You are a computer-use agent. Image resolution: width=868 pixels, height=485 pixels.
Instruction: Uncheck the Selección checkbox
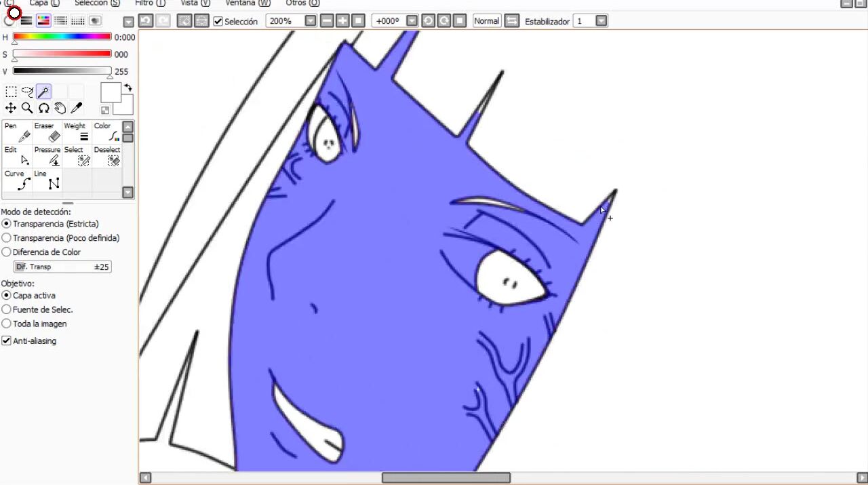[218, 22]
